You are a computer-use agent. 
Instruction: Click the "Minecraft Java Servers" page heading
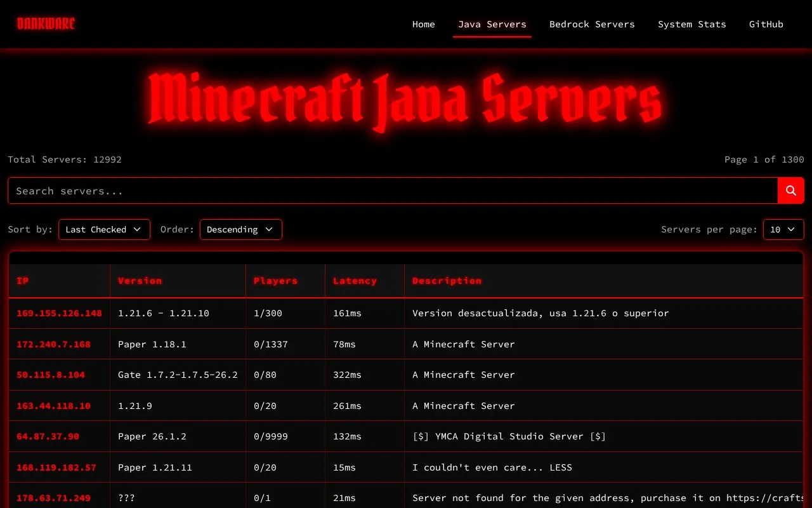pos(406,101)
